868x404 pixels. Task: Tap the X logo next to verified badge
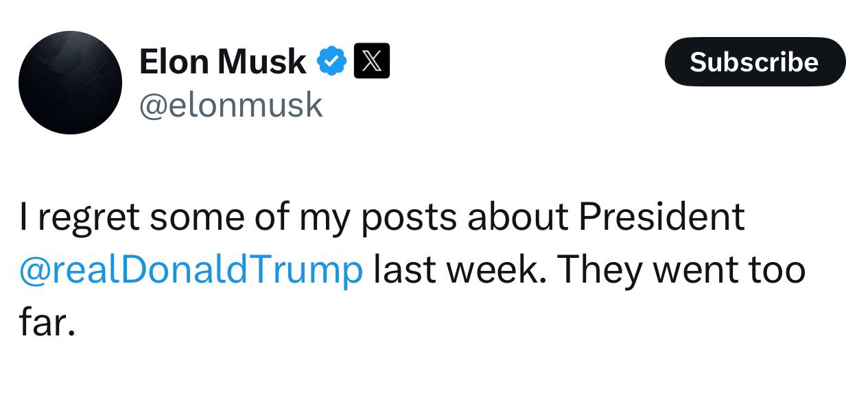[x=371, y=61]
